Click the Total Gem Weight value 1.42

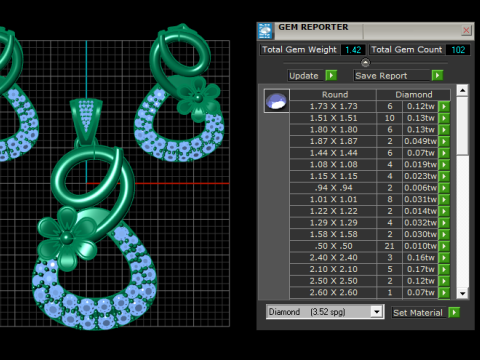353,50
